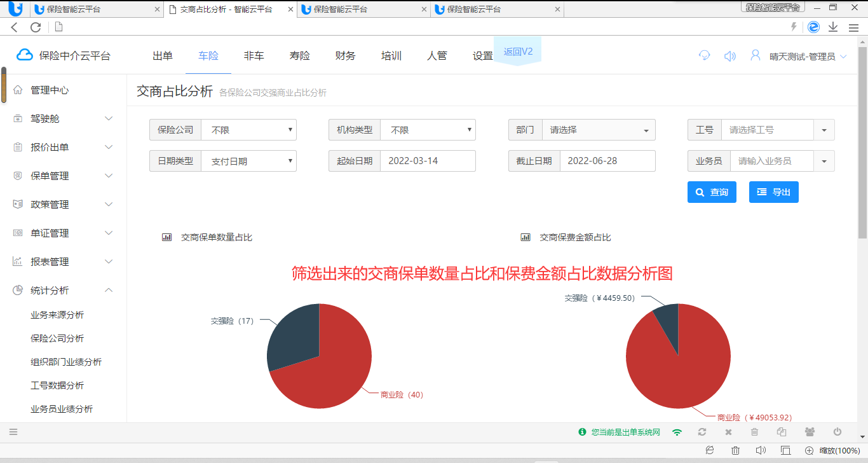Viewport: 868px width, 463px height.
Task: Open the 工号 dropdown arrow
Action: tap(824, 130)
